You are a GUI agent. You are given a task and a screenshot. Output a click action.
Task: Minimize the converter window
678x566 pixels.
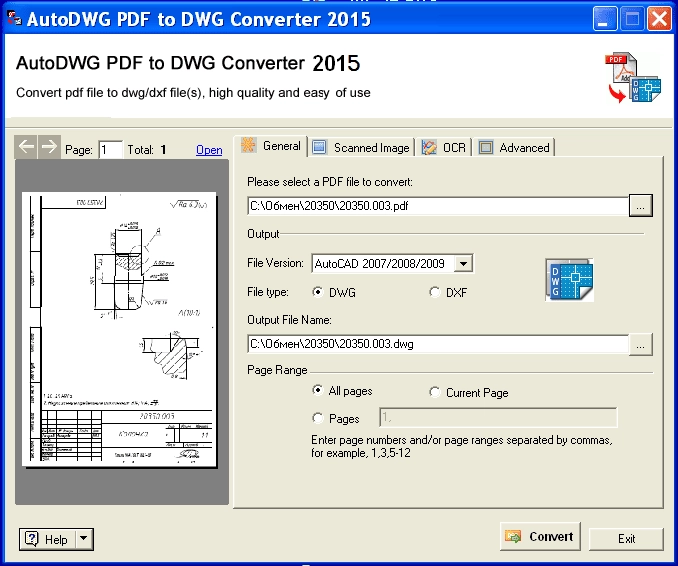coord(604,19)
